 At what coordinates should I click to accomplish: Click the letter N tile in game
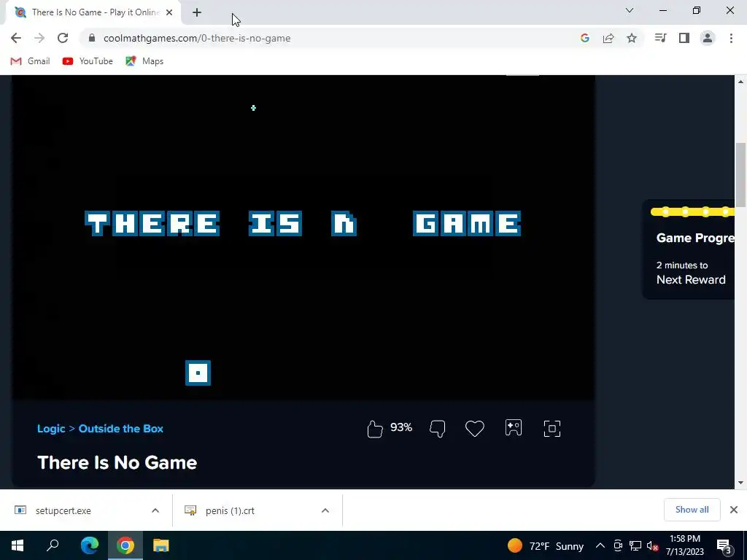(344, 223)
